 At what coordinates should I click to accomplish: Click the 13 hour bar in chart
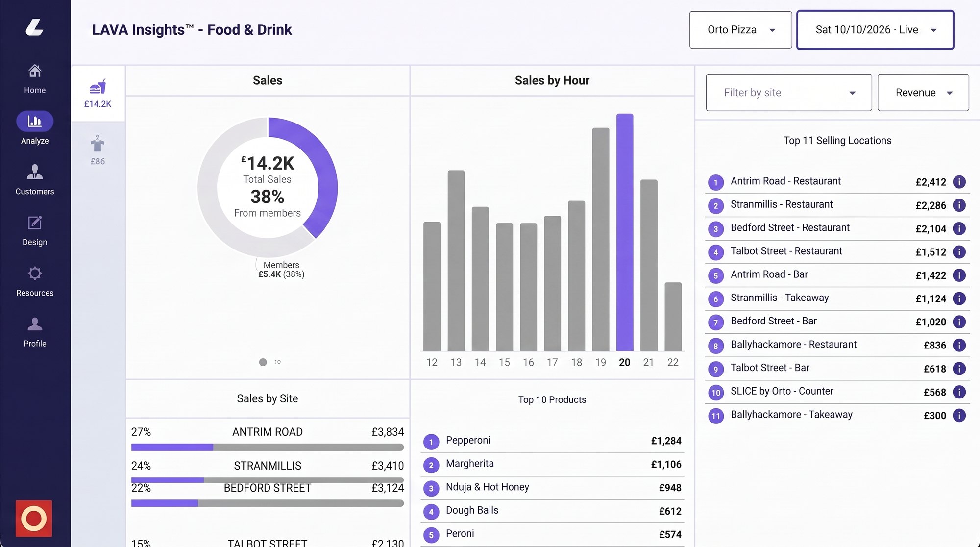coord(456,261)
